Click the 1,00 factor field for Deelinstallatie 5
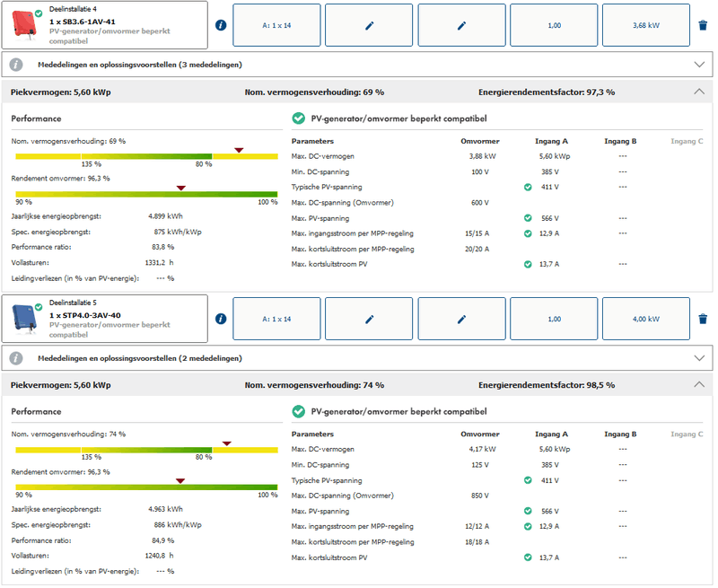The image size is (718, 588). point(554,319)
